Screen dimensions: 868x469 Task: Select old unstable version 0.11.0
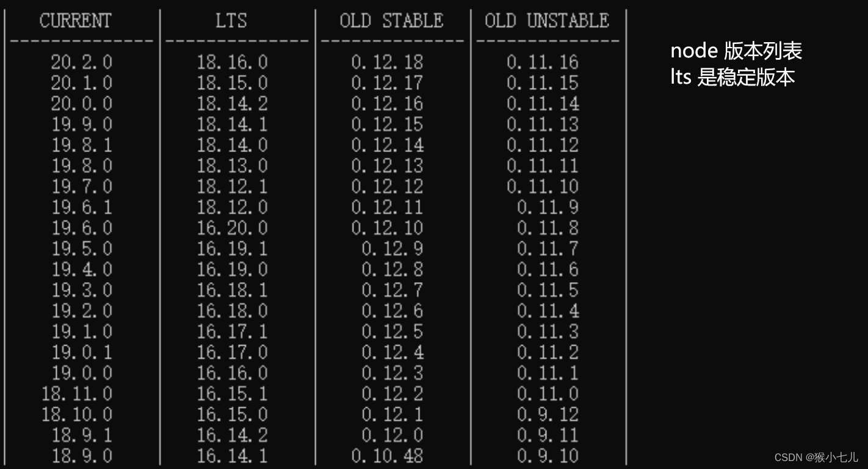coord(548,394)
